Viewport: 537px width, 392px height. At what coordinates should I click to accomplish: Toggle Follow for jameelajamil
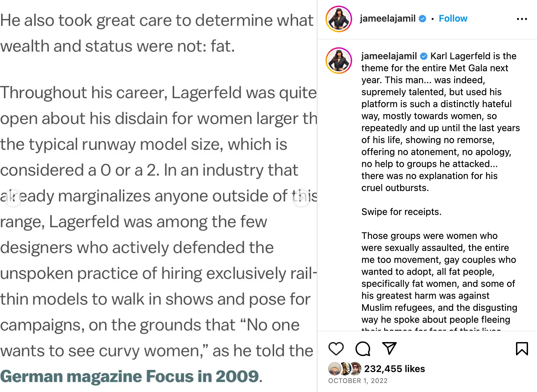453,19
